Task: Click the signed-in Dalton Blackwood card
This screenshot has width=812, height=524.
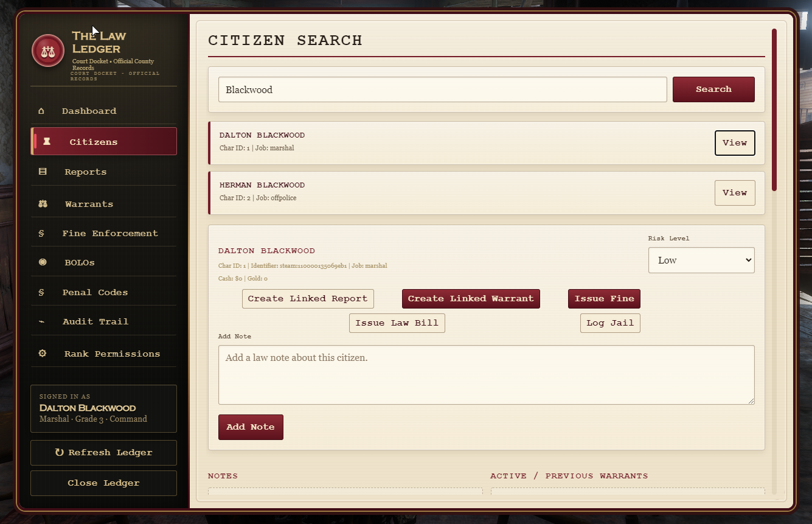Action: (x=103, y=408)
